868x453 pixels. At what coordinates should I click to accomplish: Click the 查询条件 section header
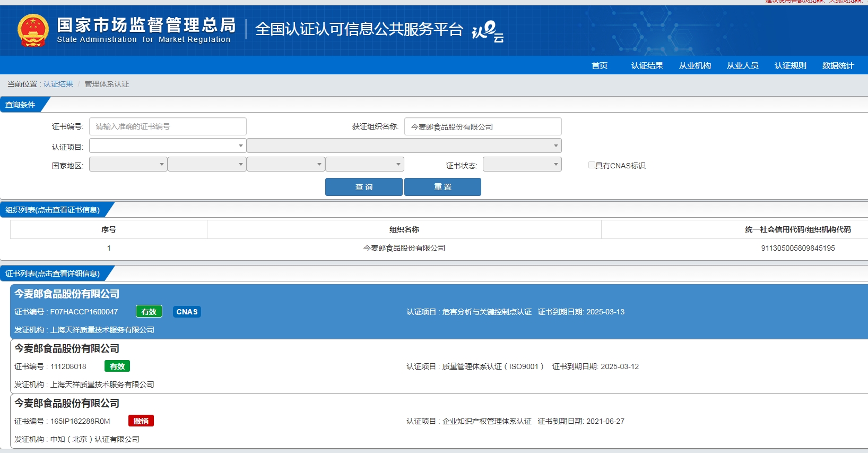(20, 105)
